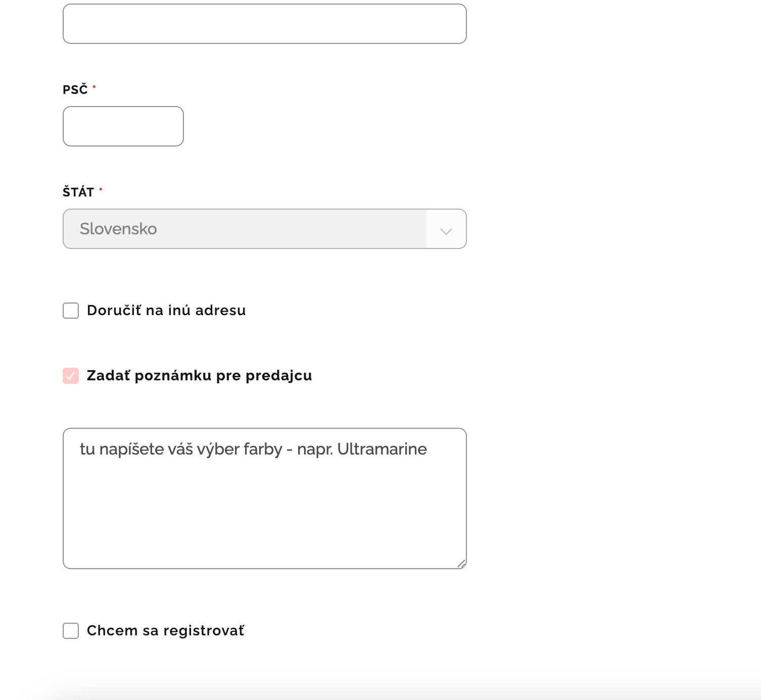
Task: Uncheck the Zadať poznámku pre predajcu checkbox
Action: point(71,376)
